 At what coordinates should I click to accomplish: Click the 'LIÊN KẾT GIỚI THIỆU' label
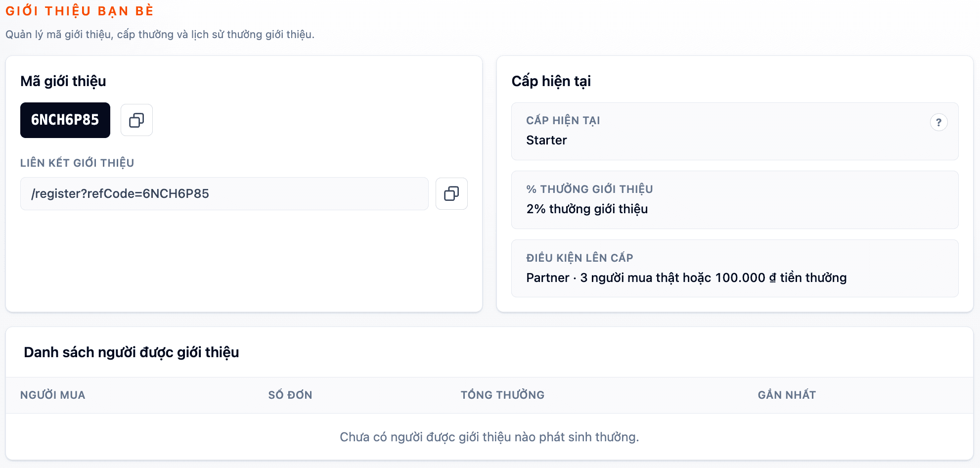point(77,163)
